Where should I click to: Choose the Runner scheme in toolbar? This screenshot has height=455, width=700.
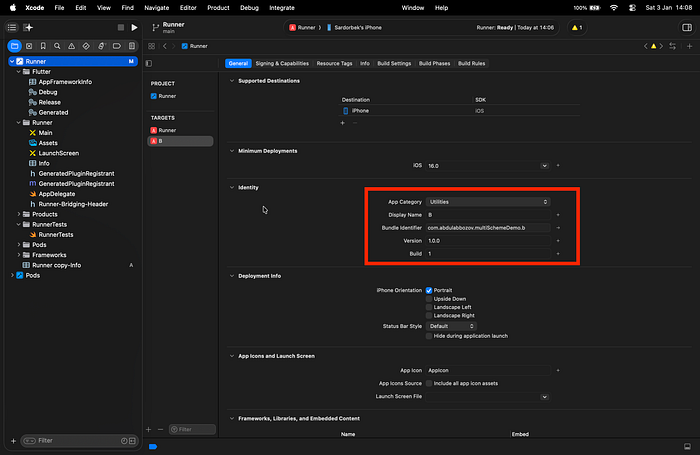(303, 28)
